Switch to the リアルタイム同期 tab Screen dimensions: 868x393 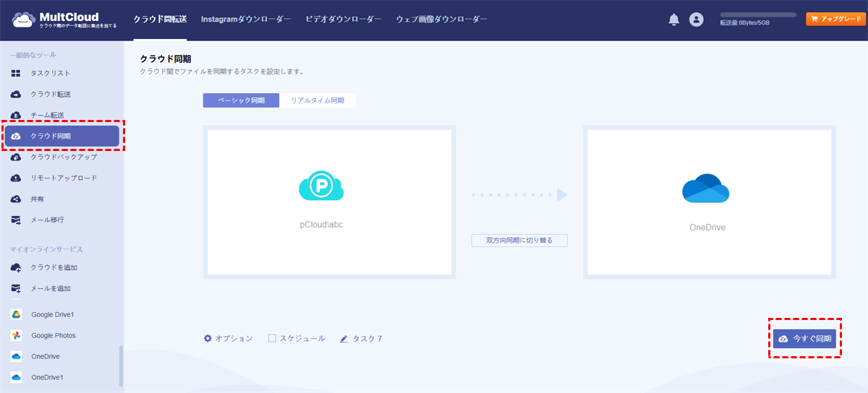pyautogui.click(x=318, y=100)
